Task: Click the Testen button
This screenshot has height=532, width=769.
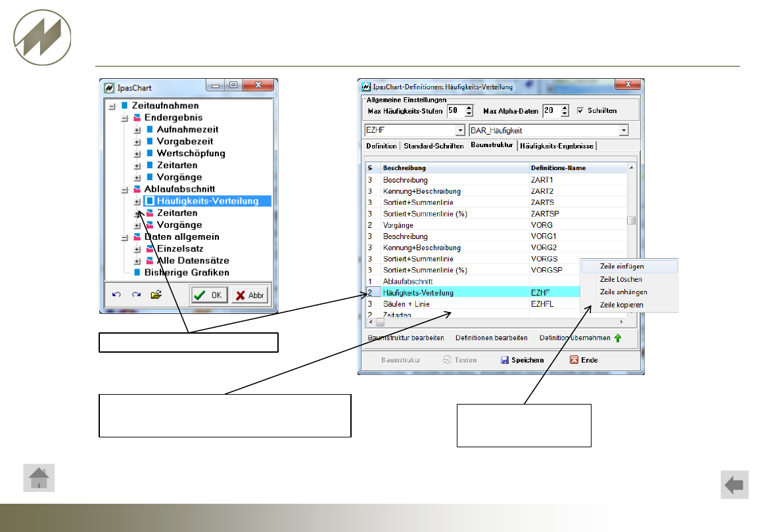Action: 460,360
